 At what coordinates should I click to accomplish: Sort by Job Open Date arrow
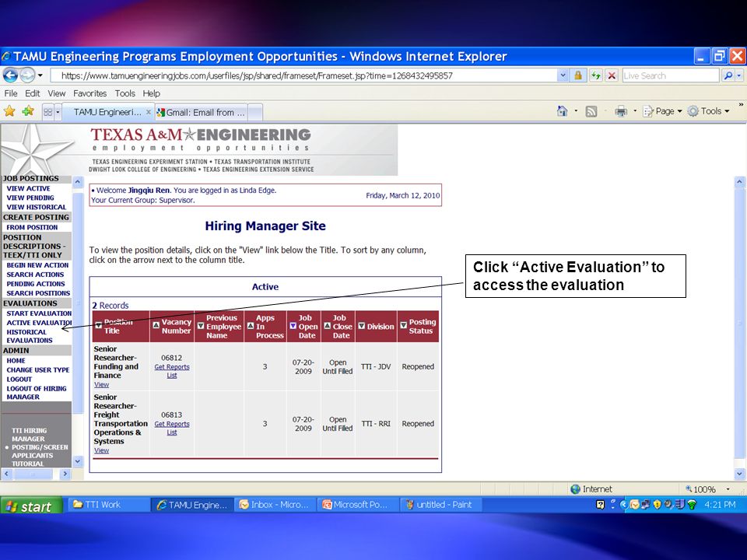coord(293,326)
